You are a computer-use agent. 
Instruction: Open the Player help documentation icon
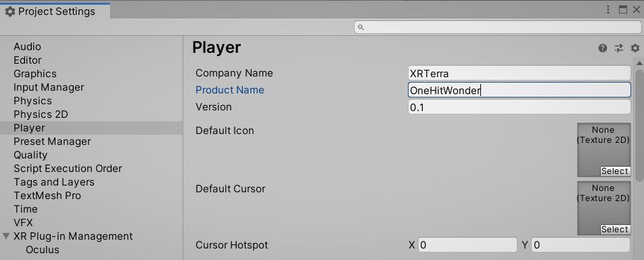[x=603, y=48]
